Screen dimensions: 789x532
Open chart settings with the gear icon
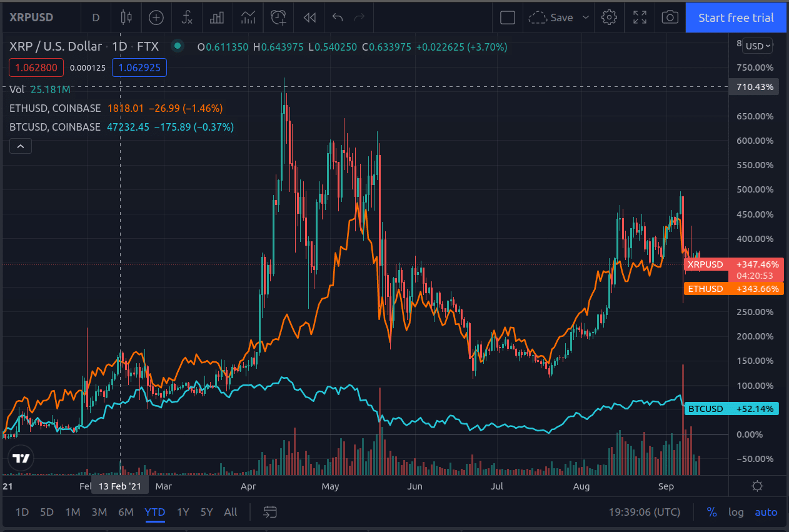609,17
